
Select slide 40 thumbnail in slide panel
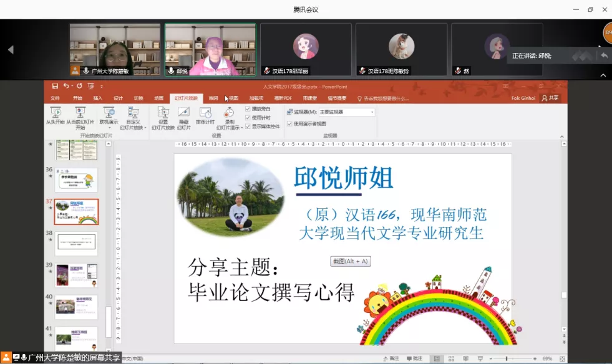[76, 307]
